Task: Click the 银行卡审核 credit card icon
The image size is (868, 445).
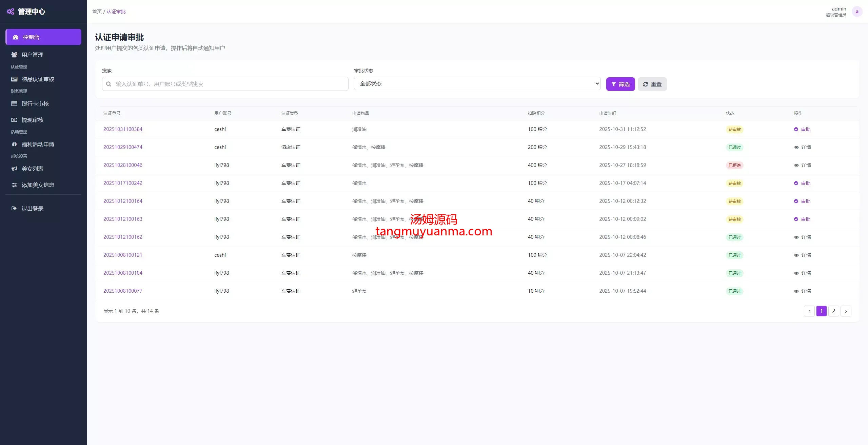Action: click(x=14, y=103)
